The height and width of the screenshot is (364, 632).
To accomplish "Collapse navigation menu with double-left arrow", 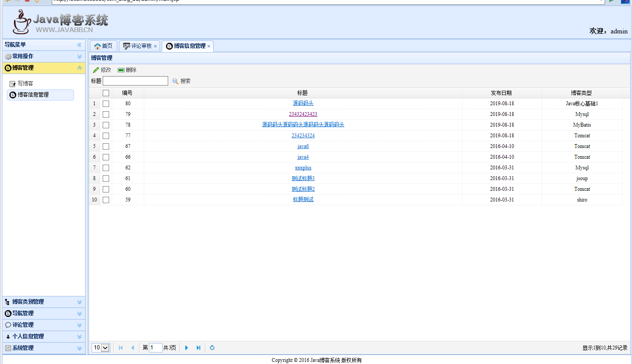I will coord(79,45).
